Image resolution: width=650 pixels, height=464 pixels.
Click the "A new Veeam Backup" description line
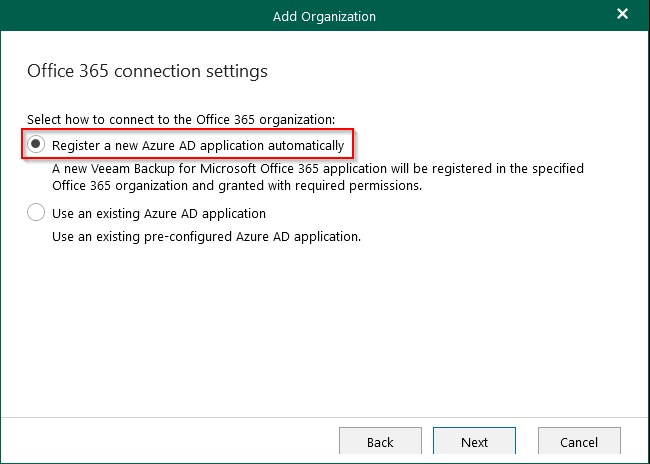coord(318,169)
